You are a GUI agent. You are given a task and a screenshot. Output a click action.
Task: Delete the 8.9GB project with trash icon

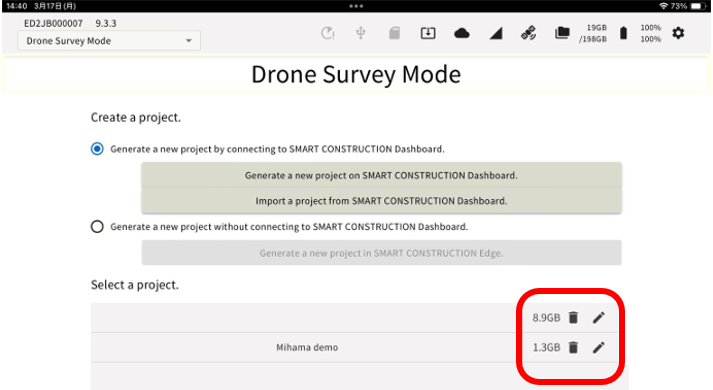[x=573, y=317]
